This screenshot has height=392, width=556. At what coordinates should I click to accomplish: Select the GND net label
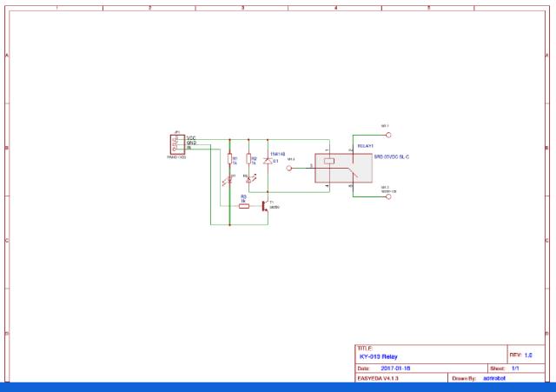(191, 143)
